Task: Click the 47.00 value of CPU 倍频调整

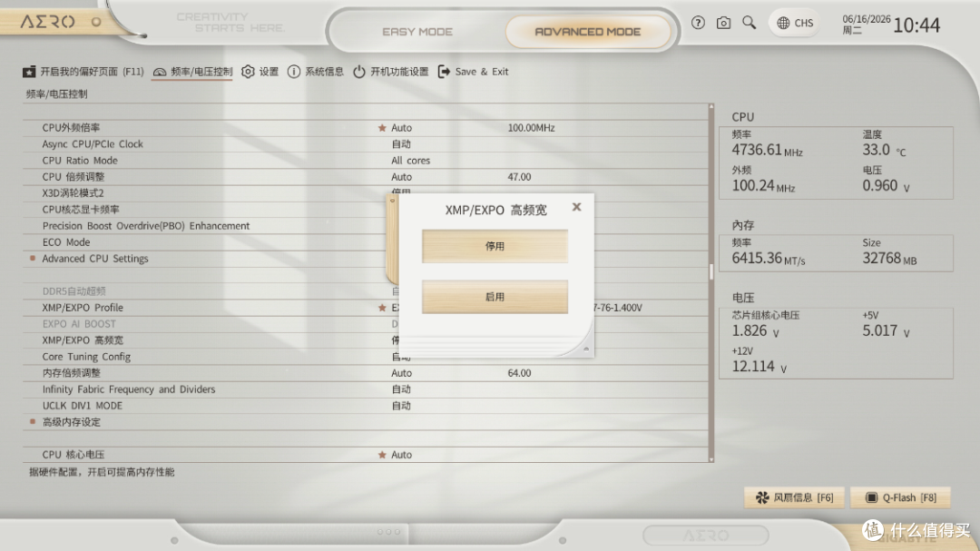Action: click(519, 177)
